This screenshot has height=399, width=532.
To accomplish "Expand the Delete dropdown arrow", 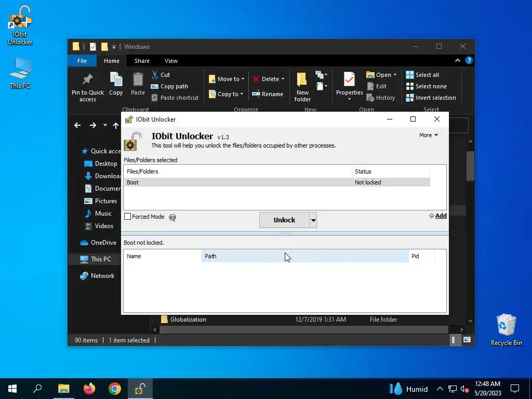I will pos(283,79).
